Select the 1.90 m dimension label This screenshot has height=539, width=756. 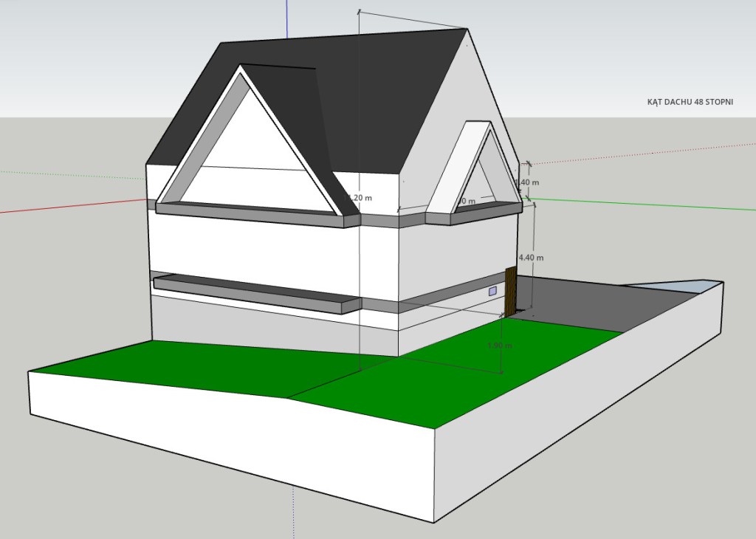[500, 346]
